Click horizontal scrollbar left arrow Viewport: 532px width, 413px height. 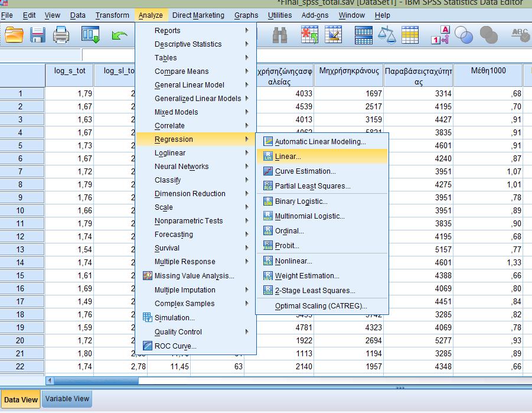pos(50,381)
